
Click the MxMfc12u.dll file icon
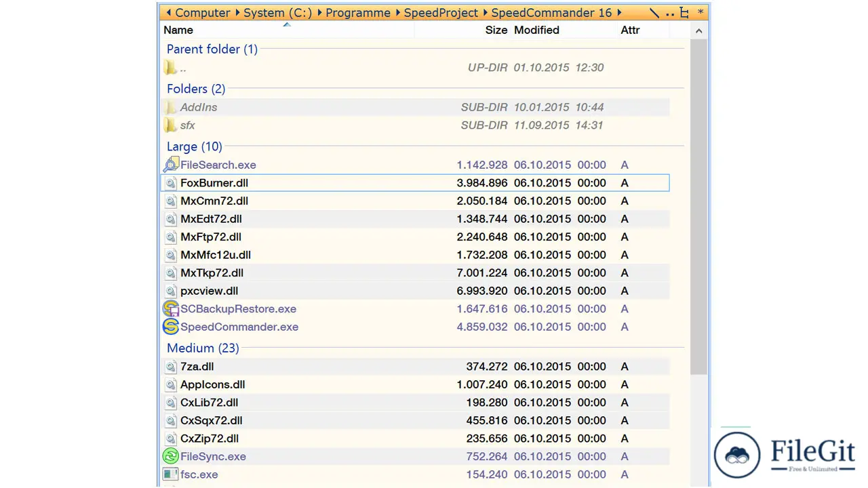click(x=171, y=255)
